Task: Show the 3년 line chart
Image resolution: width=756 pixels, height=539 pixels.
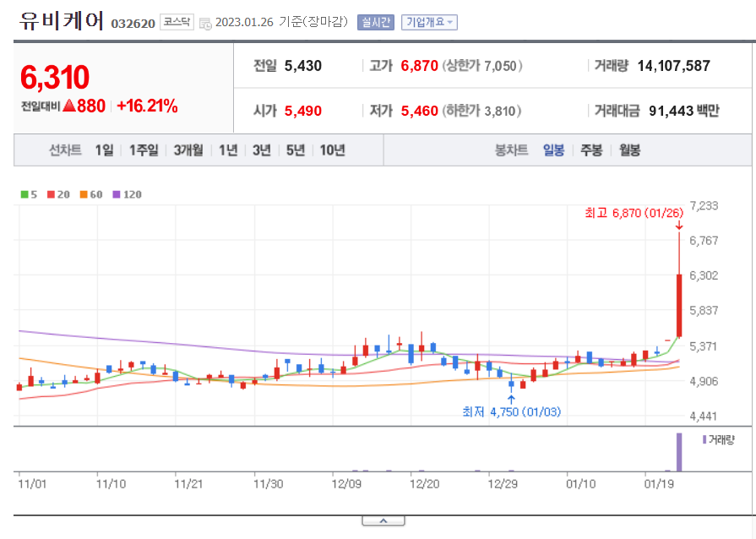Action: tap(262, 150)
